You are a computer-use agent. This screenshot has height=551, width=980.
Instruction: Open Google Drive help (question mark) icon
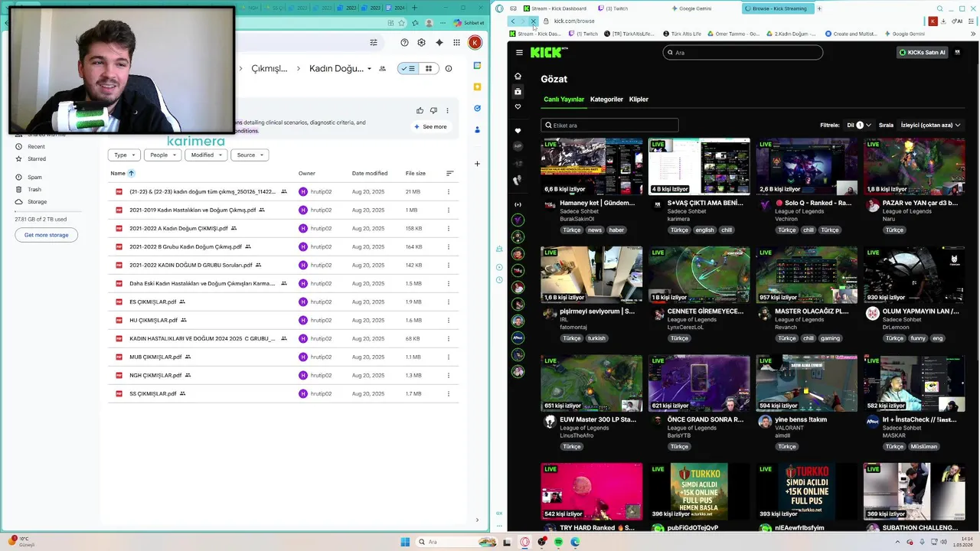click(404, 43)
